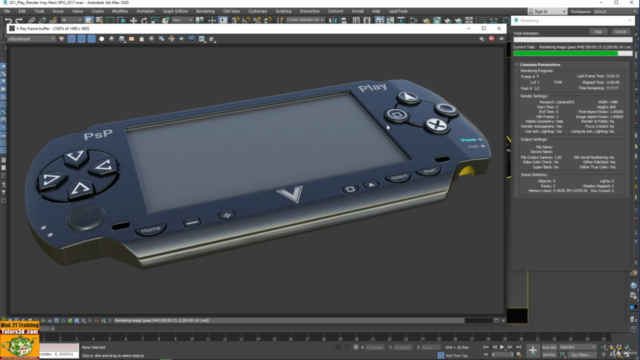Switch to monochromatic mode grey sphere icon
640x360 pixels.
tap(111, 39)
